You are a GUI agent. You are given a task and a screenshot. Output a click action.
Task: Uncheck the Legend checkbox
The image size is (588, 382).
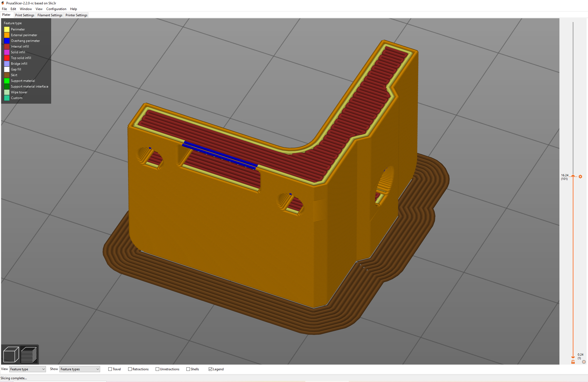210,369
